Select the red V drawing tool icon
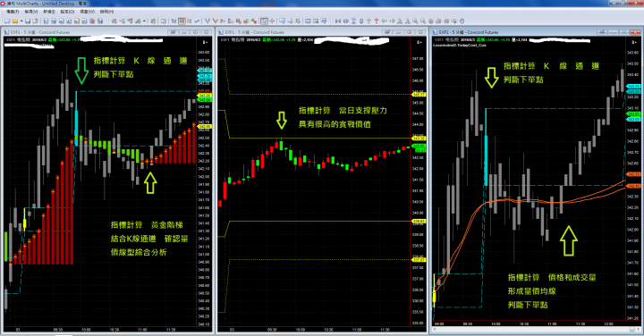Screen dimensions: 644x336 [215, 21]
